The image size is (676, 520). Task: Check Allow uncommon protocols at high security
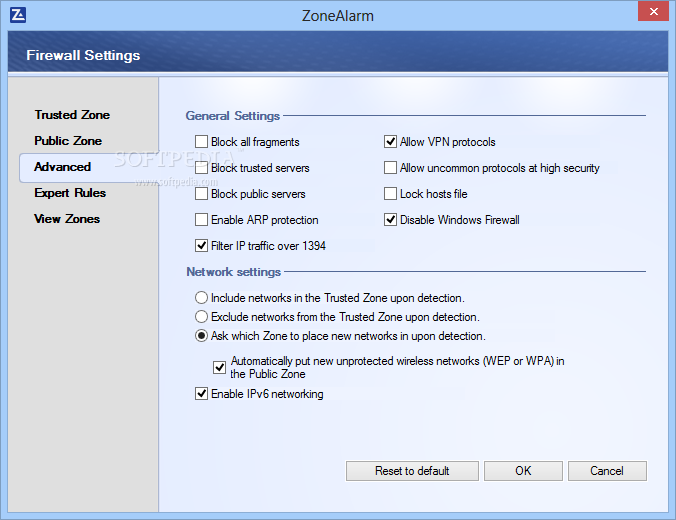click(390, 168)
